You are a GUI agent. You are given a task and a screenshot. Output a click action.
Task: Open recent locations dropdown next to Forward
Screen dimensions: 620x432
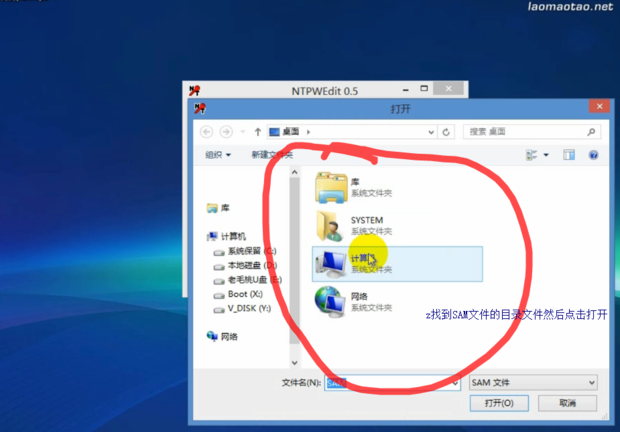(x=243, y=132)
